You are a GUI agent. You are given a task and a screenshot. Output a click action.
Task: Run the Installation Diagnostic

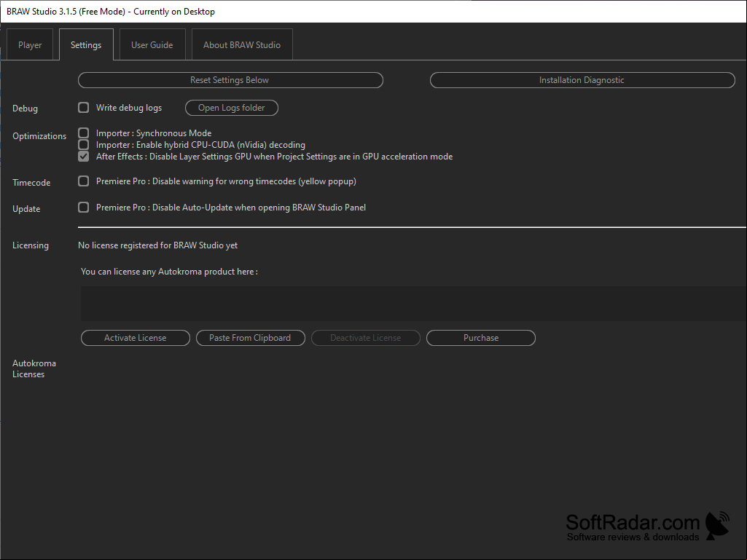click(582, 80)
